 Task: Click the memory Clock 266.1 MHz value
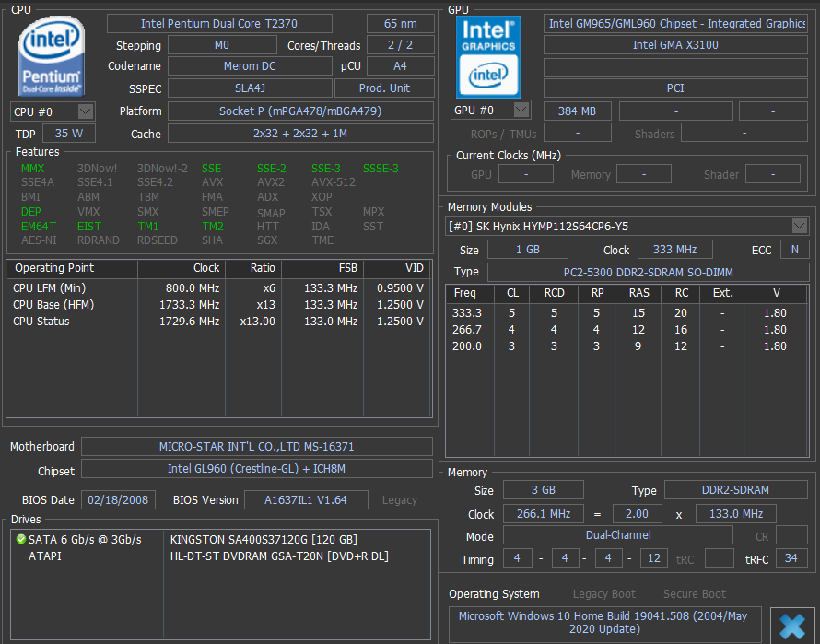(544, 514)
